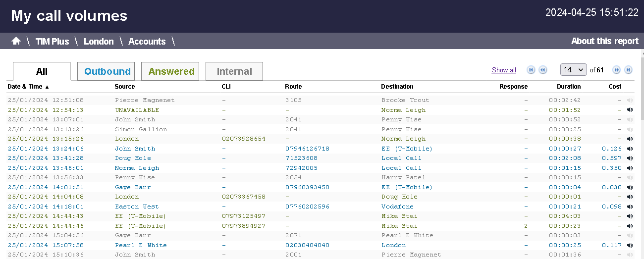This screenshot has height=259, width=644.
Task: Select source UNAVAILABLE
Action: click(137, 110)
